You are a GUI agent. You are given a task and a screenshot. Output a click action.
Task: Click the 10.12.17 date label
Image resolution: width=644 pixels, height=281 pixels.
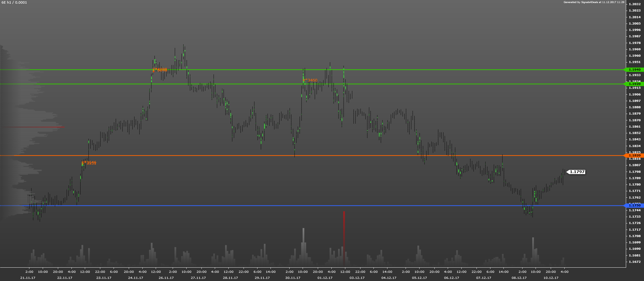click(x=551, y=278)
